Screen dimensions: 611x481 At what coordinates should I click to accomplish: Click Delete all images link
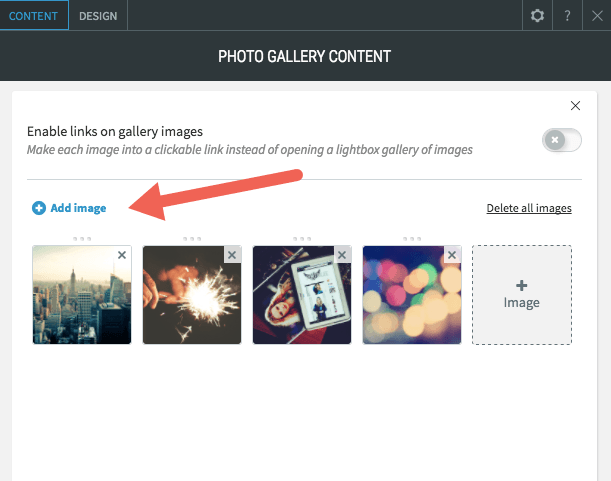point(529,208)
